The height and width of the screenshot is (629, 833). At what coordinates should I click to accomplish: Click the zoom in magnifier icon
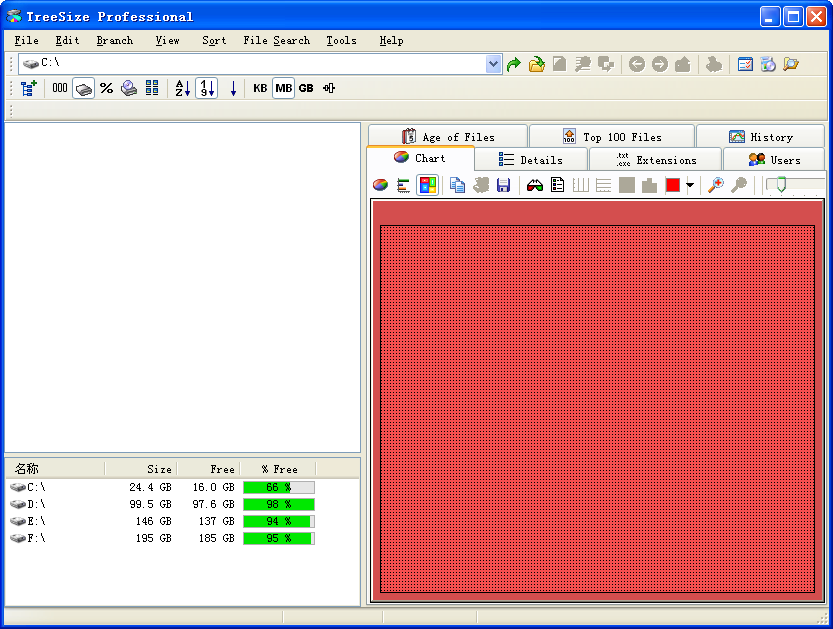click(716, 185)
